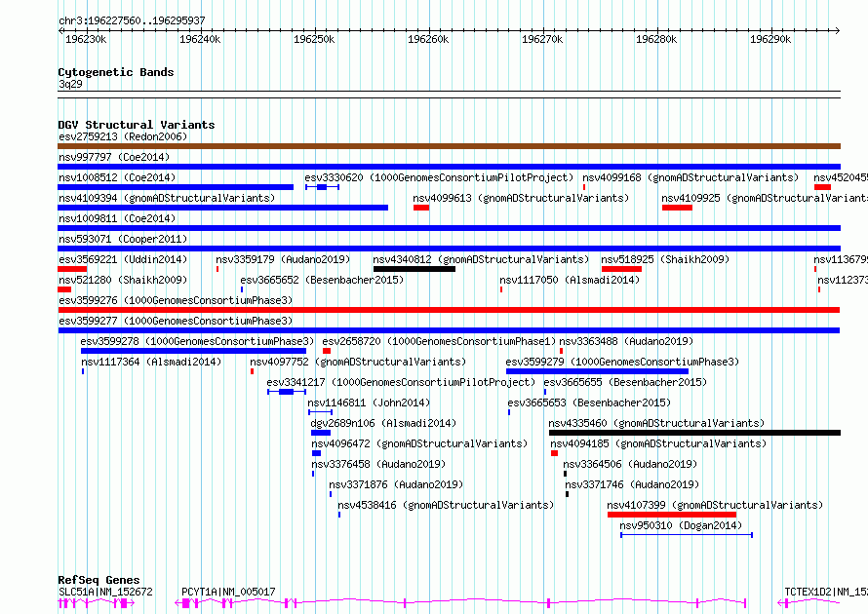
Task: Open nsv4096472 gnomADStructuralVariants label
Action: (419, 443)
